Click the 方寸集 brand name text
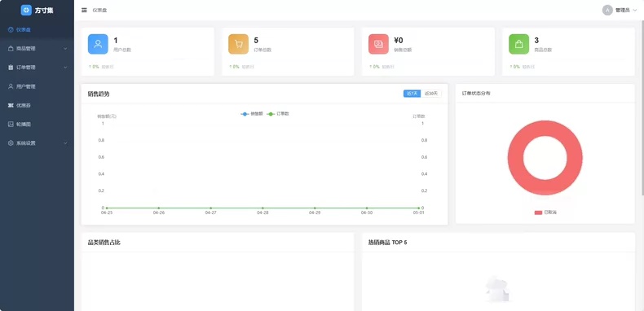The width and height of the screenshot is (644, 311). [44, 11]
